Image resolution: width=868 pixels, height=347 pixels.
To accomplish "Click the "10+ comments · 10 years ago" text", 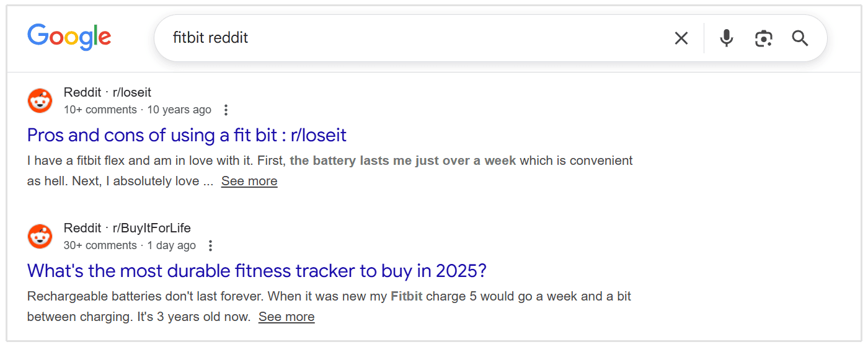I will coord(137,110).
